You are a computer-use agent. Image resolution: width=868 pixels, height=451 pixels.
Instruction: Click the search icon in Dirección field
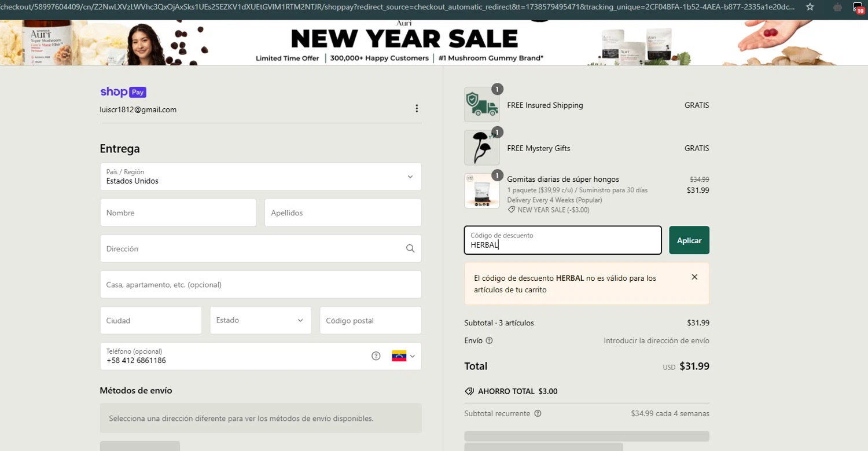coord(410,248)
